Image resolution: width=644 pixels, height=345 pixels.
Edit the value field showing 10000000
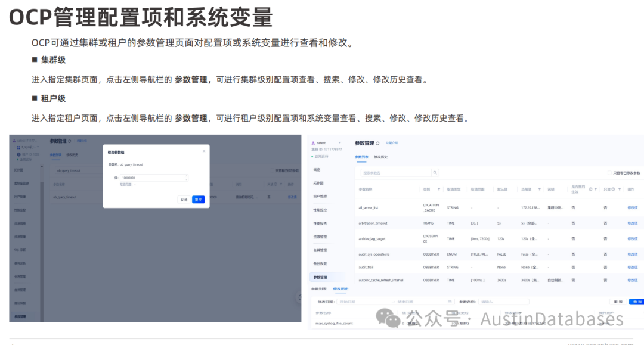pyautogui.click(x=152, y=178)
